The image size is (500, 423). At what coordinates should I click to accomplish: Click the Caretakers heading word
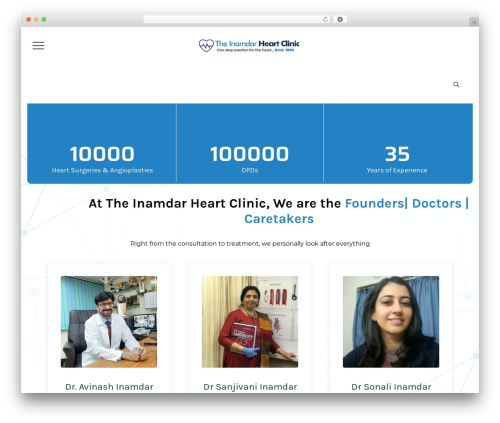click(279, 219)
